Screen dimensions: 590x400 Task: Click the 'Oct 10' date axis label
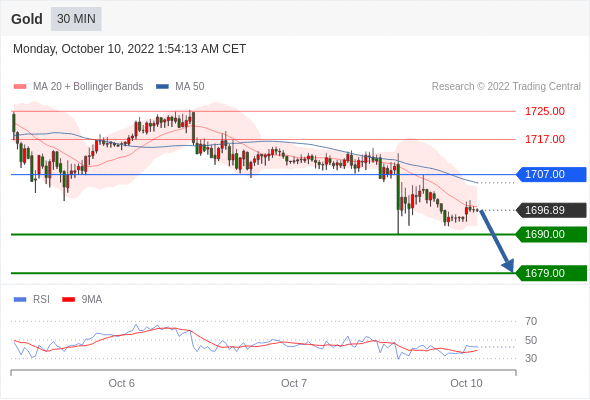point(466,383)
